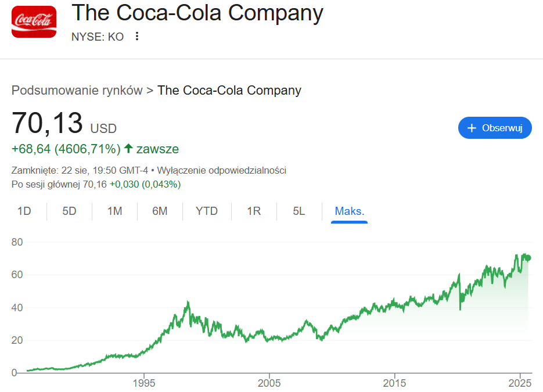Click The Coca-Cola Company title heading
This screenshot has height=392, width=543.
click(197, 13)
